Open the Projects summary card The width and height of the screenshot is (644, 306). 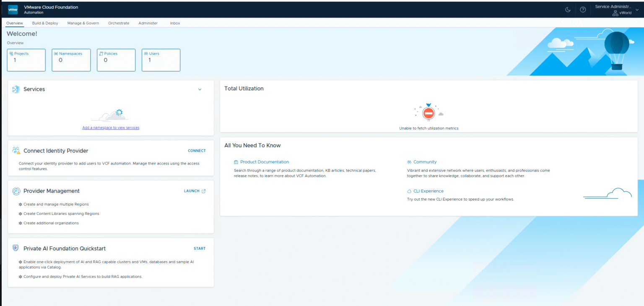pos(26,60)
